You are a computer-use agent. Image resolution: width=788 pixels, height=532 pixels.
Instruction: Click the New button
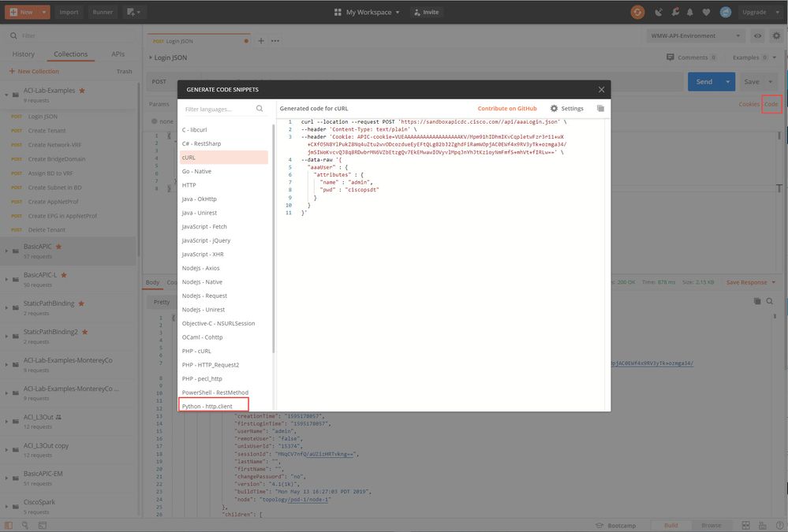[21, 12]
